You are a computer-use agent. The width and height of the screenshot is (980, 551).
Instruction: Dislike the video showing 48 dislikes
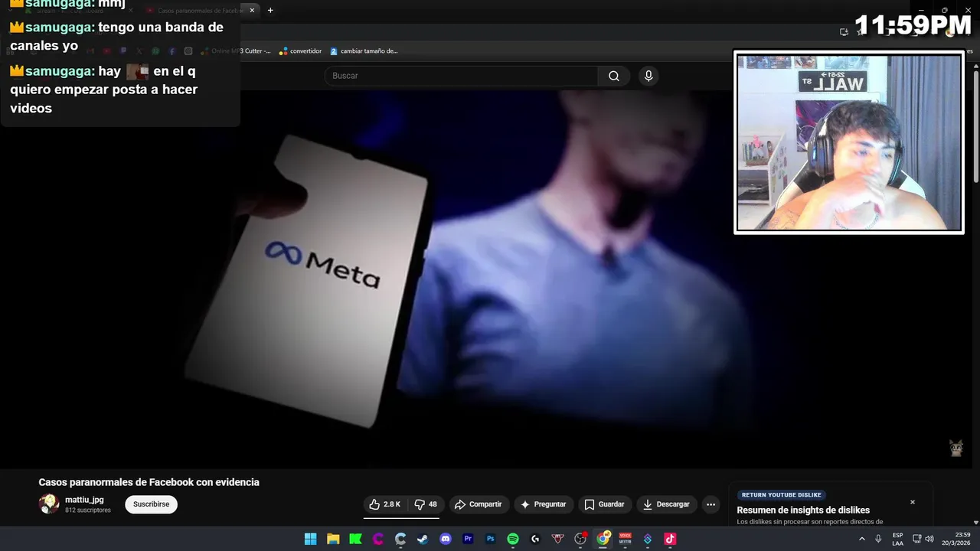[426, 504]
